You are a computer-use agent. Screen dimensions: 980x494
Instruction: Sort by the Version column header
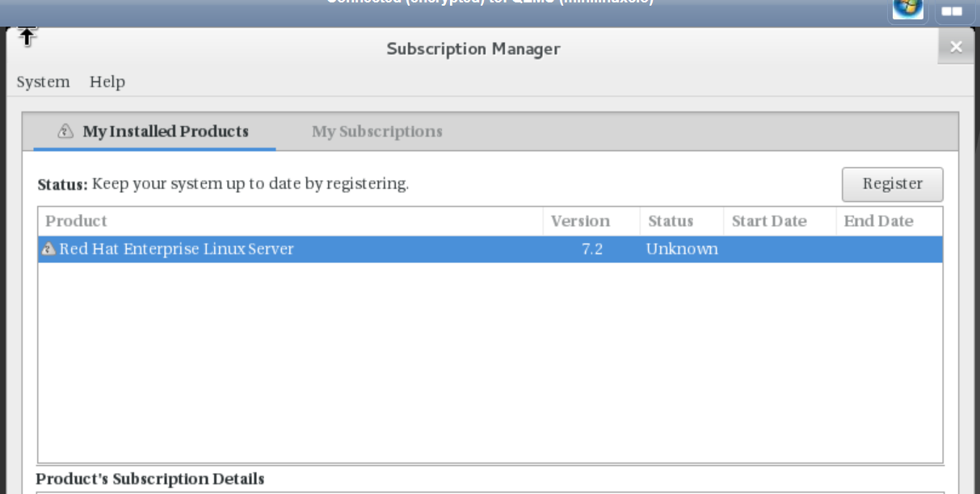tap(591, 221)
